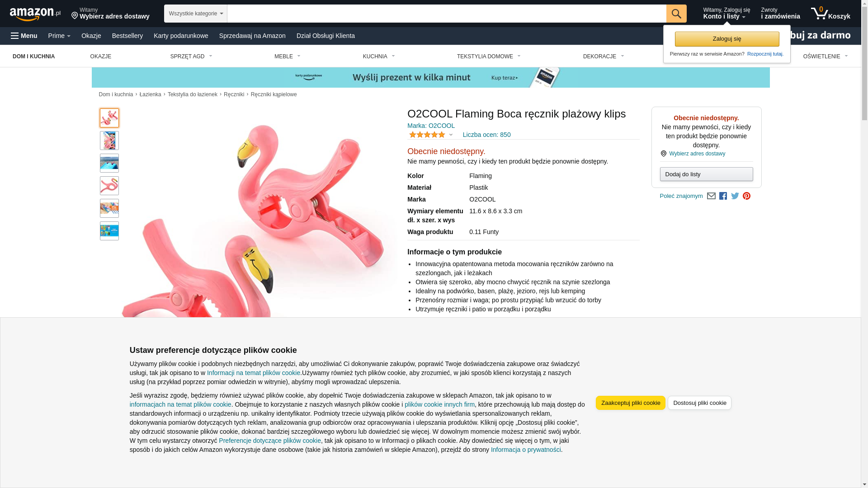This screenshot has height=488, width=868.
Task: Click the search magnifier button
Action: 676,14
